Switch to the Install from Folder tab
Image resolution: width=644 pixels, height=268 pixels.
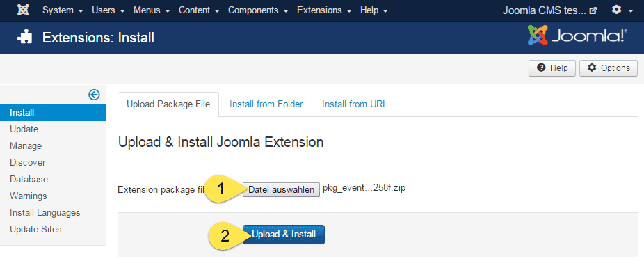click(x=266, y=104)
